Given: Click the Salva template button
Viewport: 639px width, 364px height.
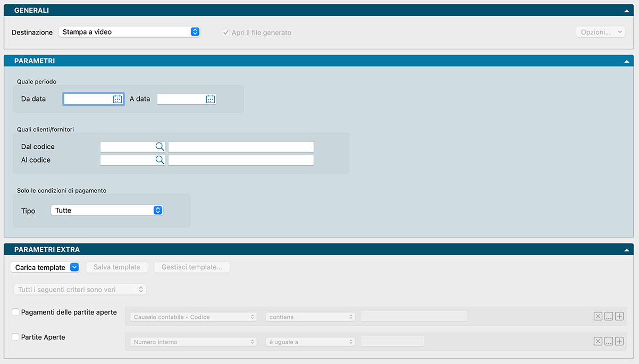Looking at the screenshot, I should (x=117, y=267).
